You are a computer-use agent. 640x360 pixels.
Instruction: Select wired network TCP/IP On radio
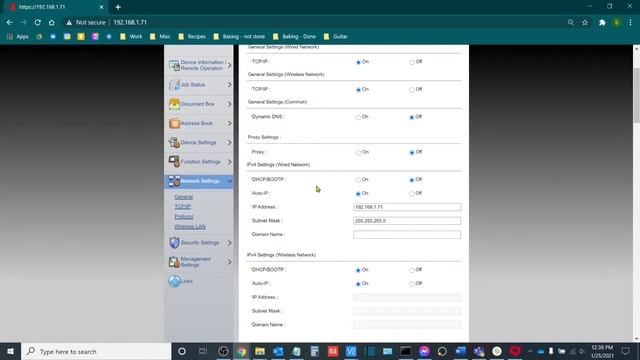click(x=358, y=62)
